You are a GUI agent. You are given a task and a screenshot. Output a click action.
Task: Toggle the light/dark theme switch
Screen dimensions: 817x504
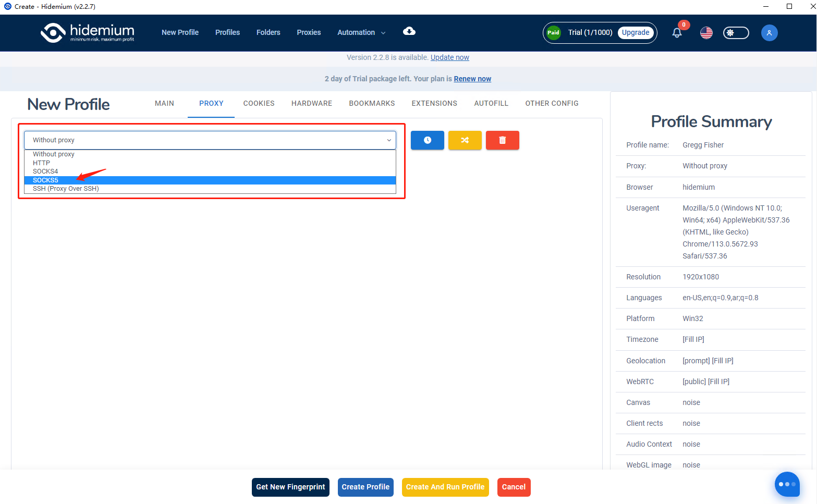(x=736, y=33)
